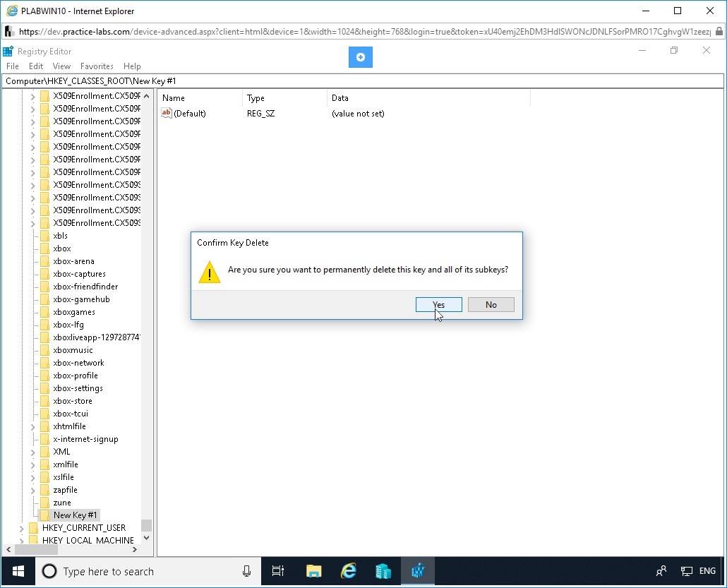This screenshot has width=727, height=588.
Task: Expand the xmlfile key
Action: click(32, 464)
